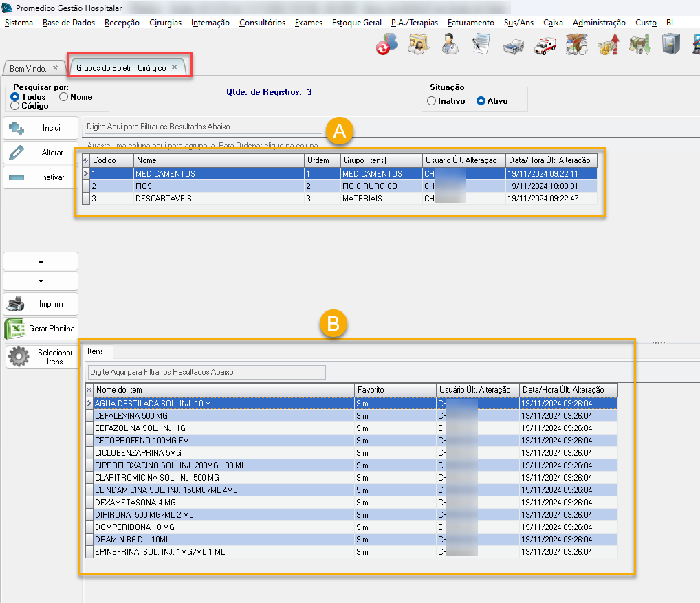The image size is (700, 603).
Task: Click the move up arrow button
Action: (x=41, y=261)
